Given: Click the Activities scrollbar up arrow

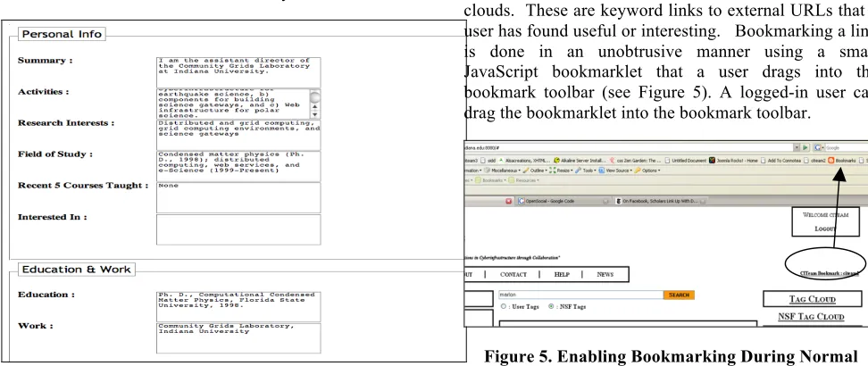Looking at the screenshot, I should click(315, 106).
